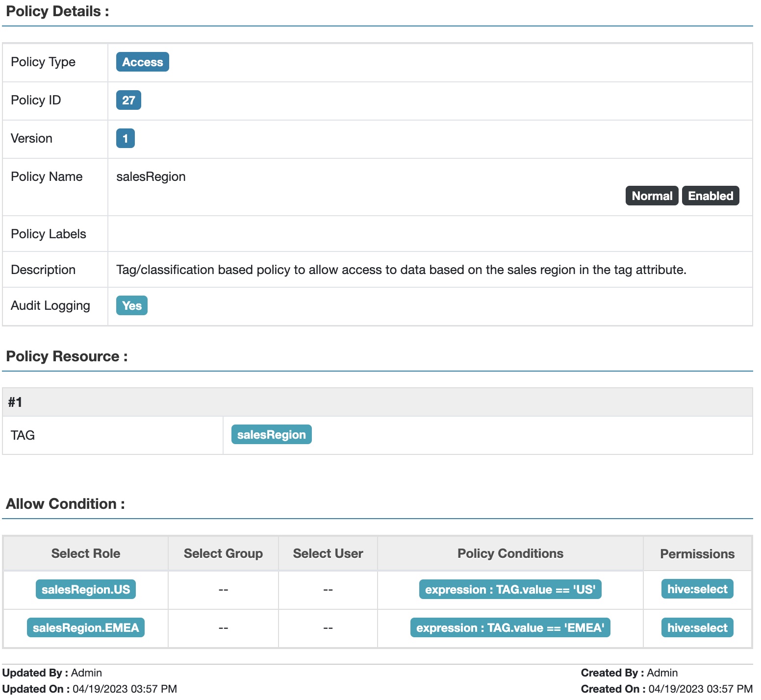Click the Policy Conditions column header
761x700 pixels.
[x=510, y=554]
